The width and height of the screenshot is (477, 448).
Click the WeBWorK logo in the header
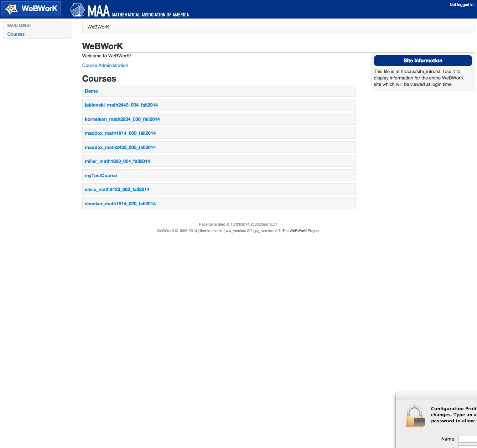[31, 9]
